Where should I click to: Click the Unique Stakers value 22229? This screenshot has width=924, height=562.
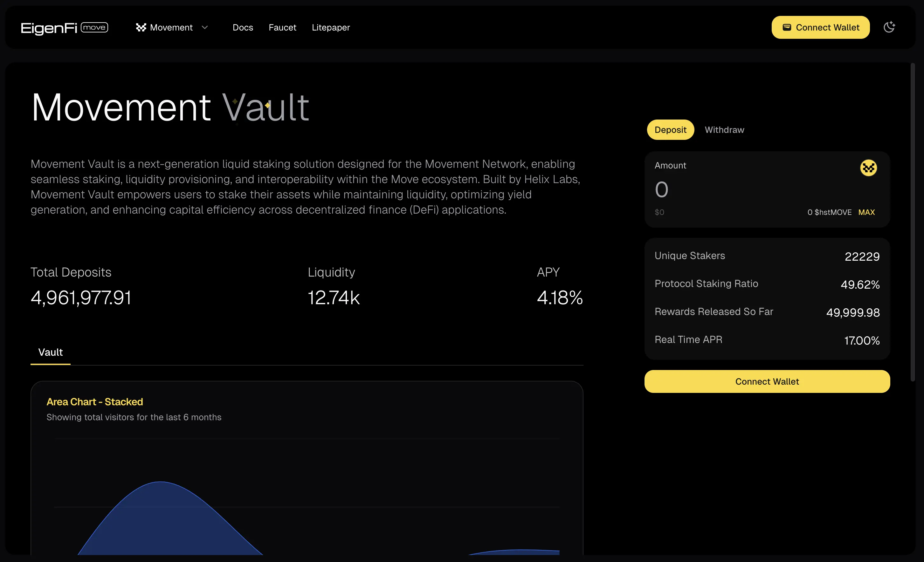click(862, 257)
